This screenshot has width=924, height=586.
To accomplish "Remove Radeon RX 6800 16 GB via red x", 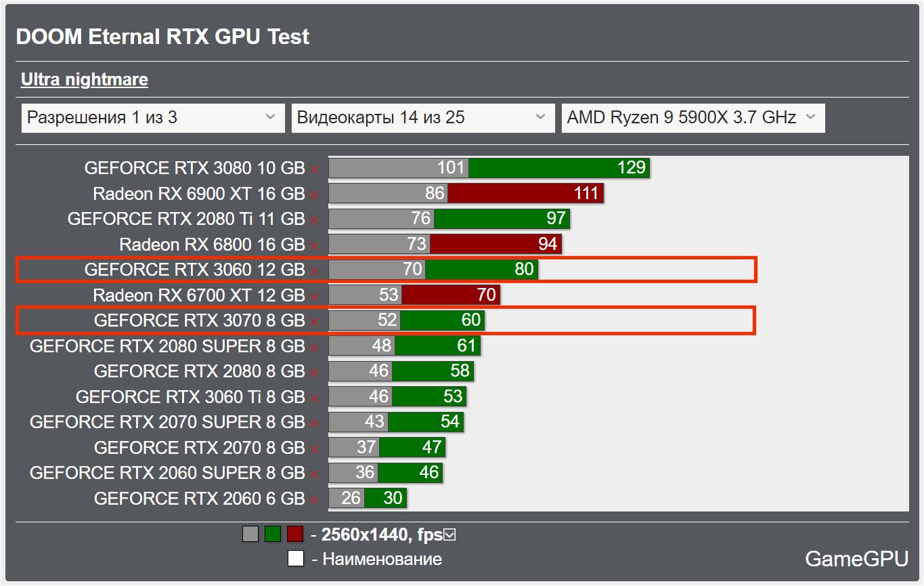I will (x=315, y=246).
